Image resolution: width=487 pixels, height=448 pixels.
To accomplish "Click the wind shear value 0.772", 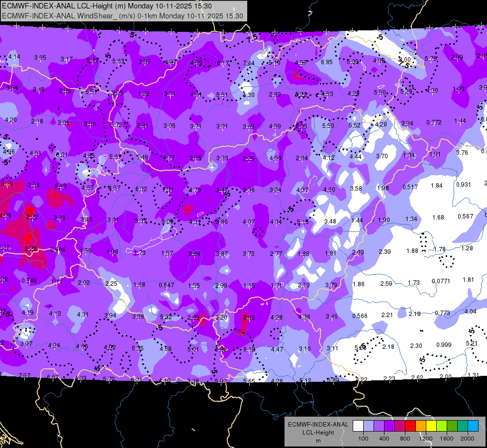I will [434, 122].
